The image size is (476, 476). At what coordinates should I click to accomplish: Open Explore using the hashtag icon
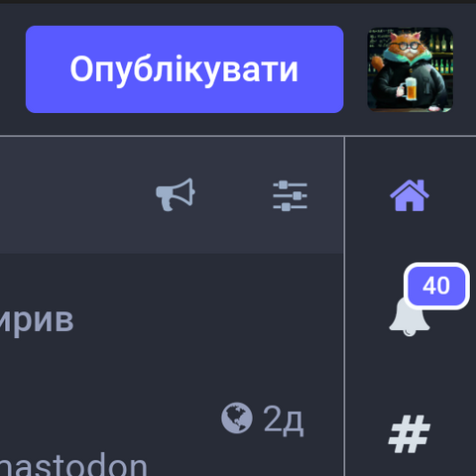point(410,433)
